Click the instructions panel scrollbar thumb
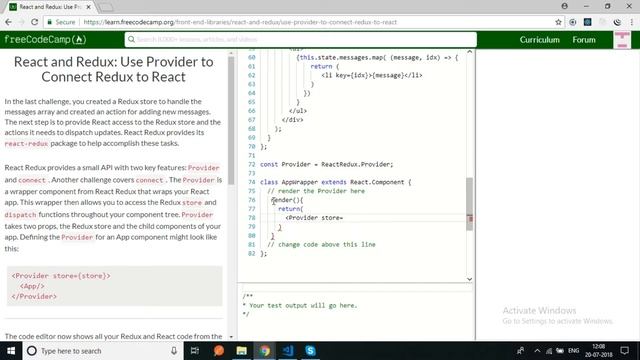Viewport: 640px width, 360px height. (231, 120)
